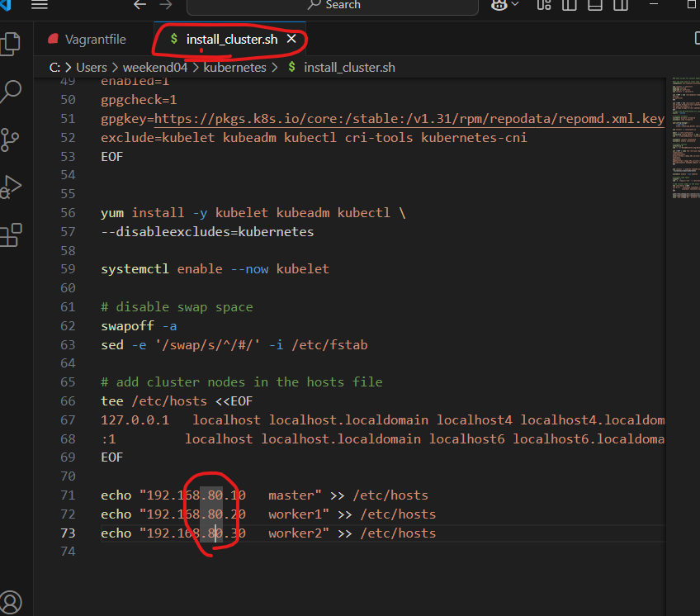
Task: Open the hamburger application menu
Action: pyautogui.click(x=40, y=4)
